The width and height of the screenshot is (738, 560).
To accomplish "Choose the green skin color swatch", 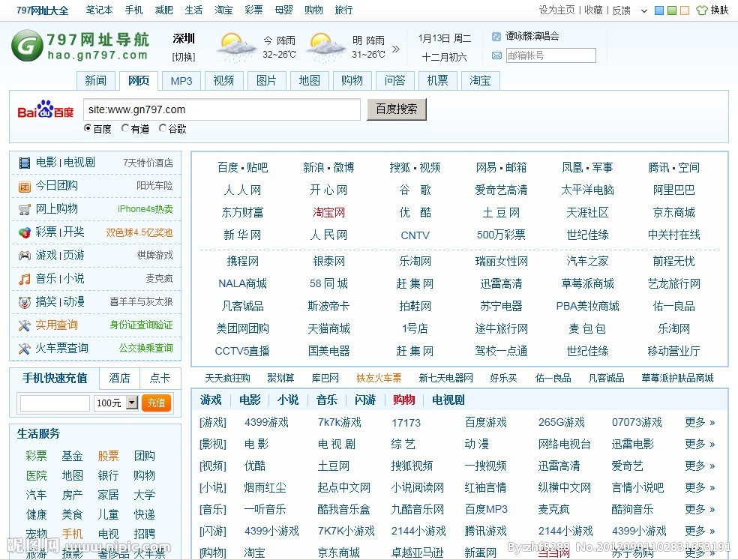I will 672,10.
